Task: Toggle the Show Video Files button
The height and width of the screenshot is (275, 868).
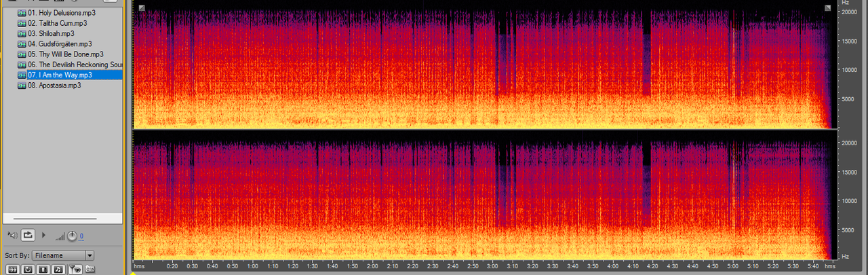Action: (x=43, y=270)
